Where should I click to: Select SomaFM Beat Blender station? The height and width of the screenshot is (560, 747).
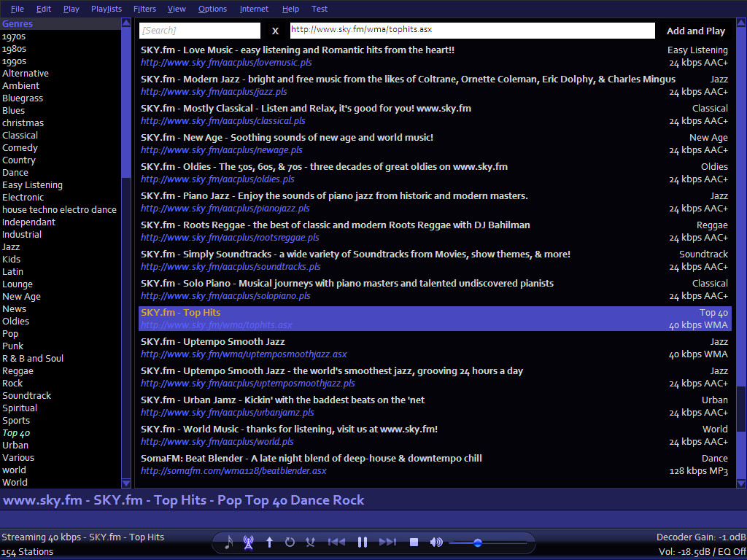[435, 464]
